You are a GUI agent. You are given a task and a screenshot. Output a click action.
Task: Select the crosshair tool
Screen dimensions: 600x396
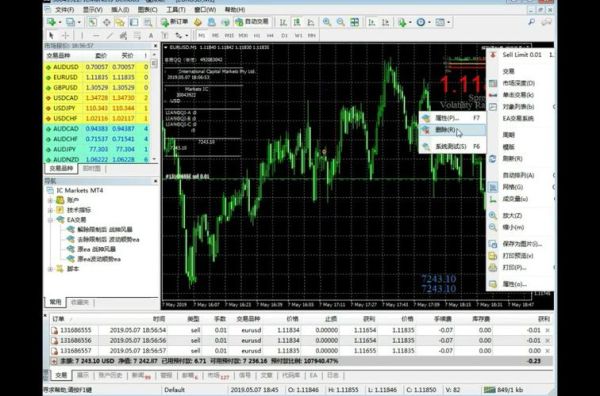tap(65, 36)
